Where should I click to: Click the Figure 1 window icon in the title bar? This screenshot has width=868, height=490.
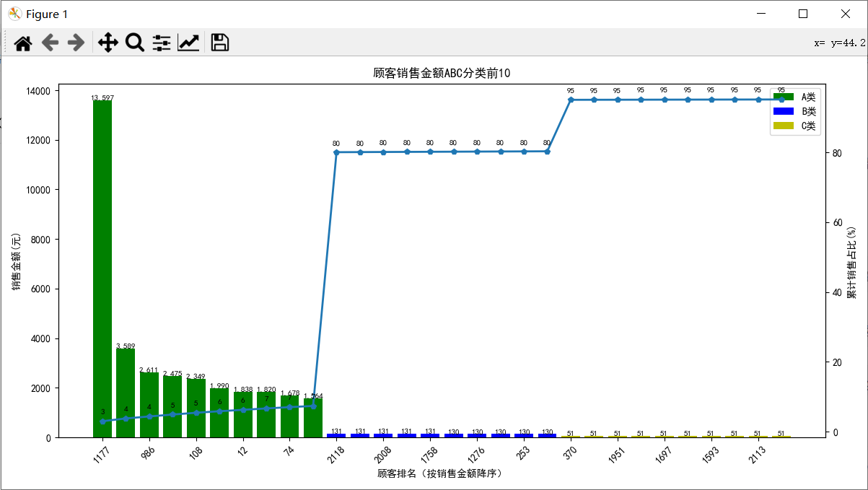14,14
